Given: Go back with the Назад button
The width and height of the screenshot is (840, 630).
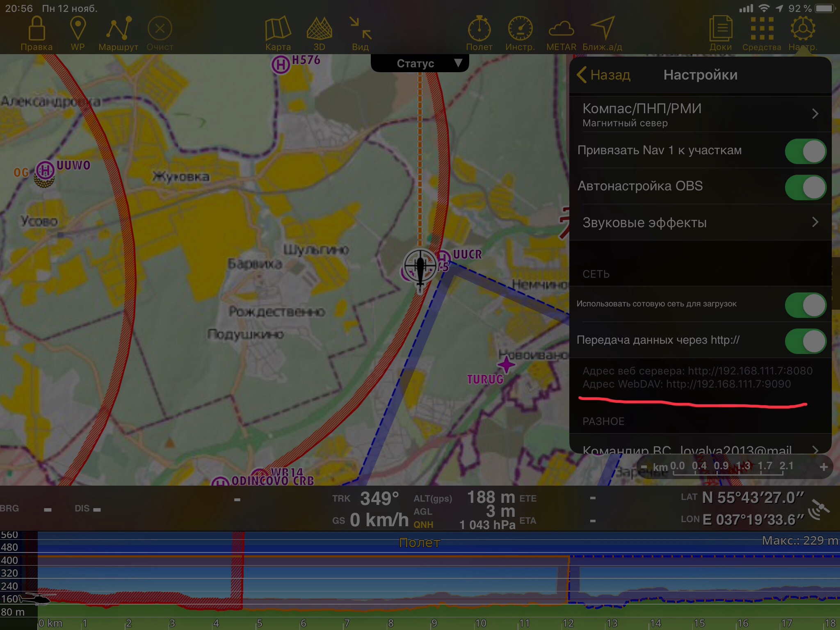Looking at the screenshot, I should click(x=603, y=75).
